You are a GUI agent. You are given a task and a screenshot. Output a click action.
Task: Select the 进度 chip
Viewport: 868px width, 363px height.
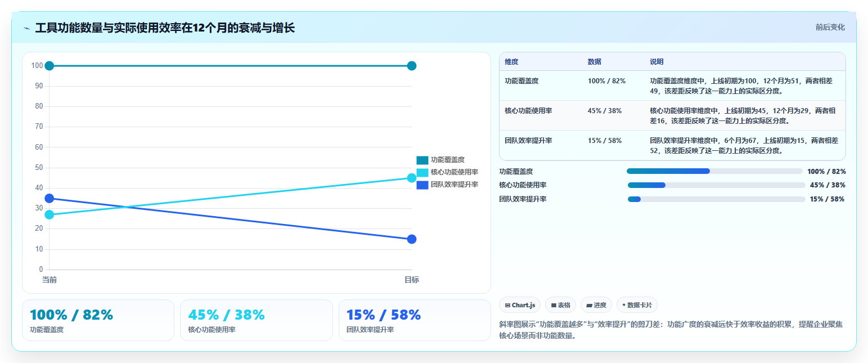596,305
